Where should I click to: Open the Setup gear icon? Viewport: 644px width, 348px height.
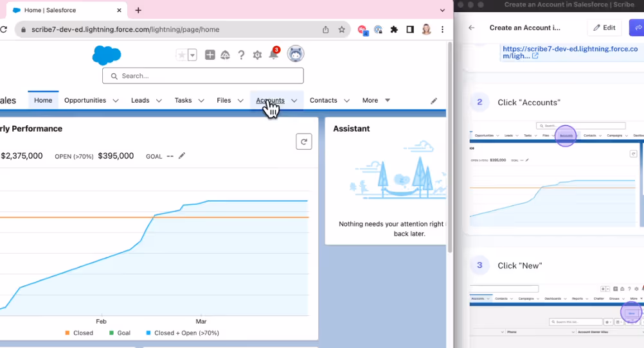[x=257, y=55]
